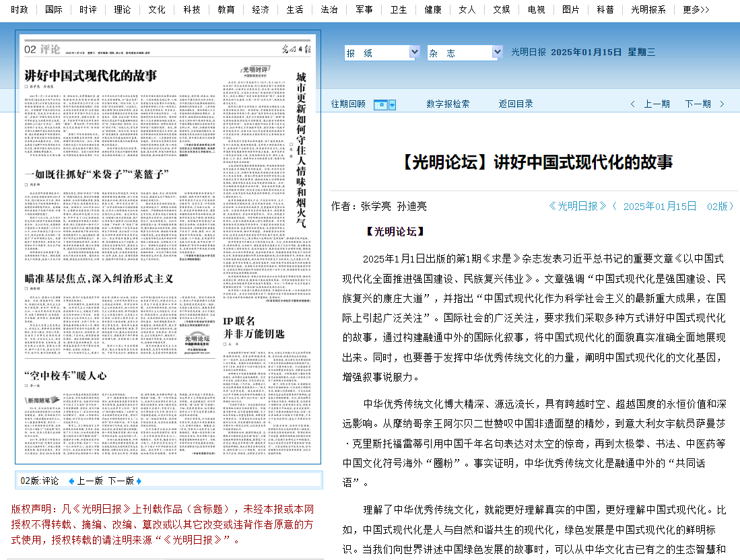Viewport: 740px width, 560px height.
Task: Click headline 讲好中国式现代化的故事 on page thumbnail
Action: pyautogui.click(x=91, y=75)
